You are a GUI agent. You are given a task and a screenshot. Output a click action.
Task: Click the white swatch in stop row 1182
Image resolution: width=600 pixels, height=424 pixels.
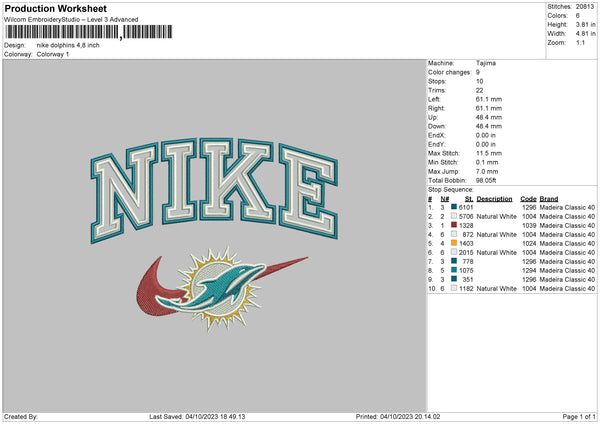454,288
